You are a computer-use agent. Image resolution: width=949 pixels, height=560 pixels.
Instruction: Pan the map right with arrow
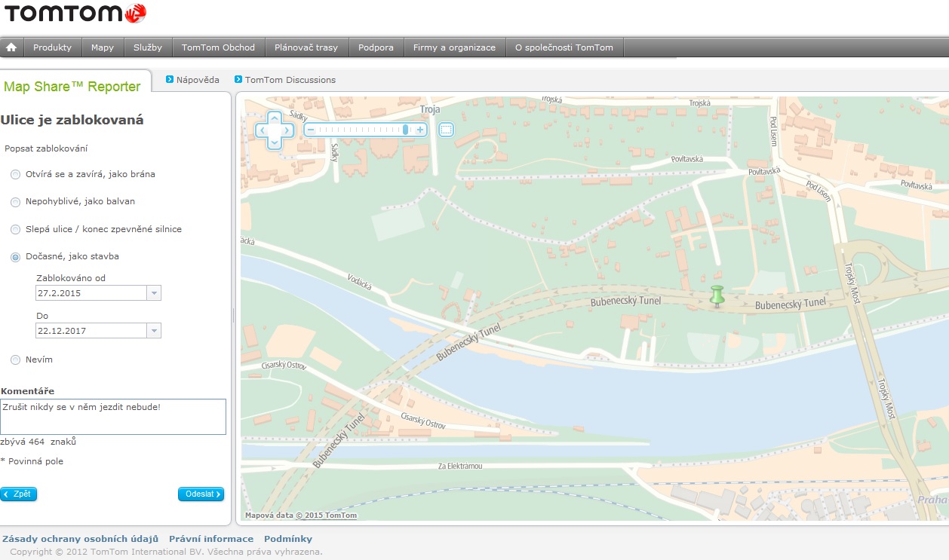click(x=287, y=130)
